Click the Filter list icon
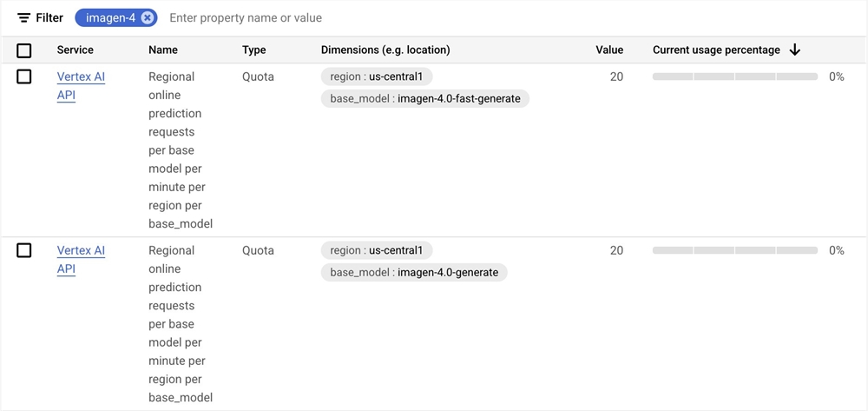Image resolution: width=868 pixels, height=411 pixels. [23, 18]
